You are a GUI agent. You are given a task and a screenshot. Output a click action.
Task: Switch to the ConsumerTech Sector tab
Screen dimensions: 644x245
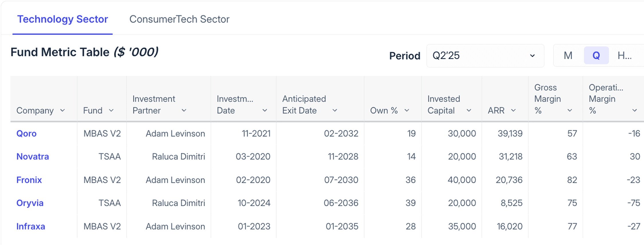tap(179, 19)
